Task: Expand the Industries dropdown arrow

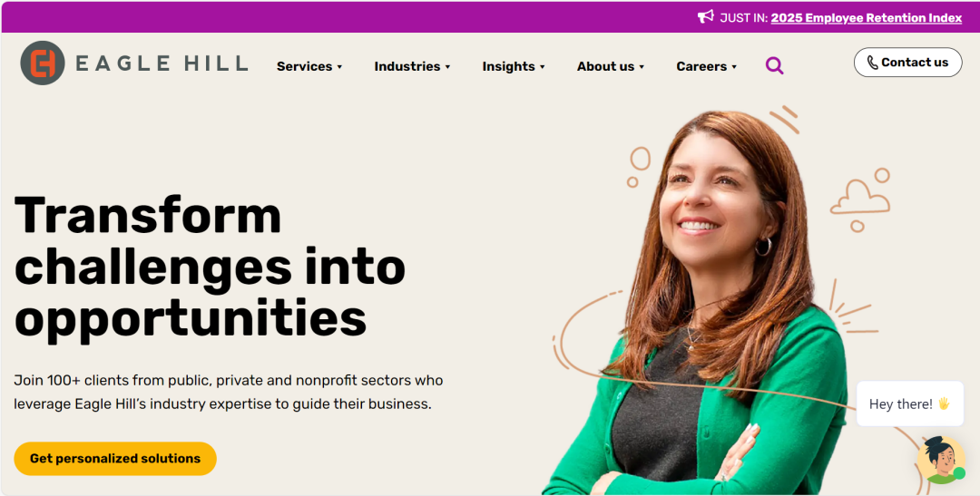Action: pyautogui.click(x=447, y=67)
